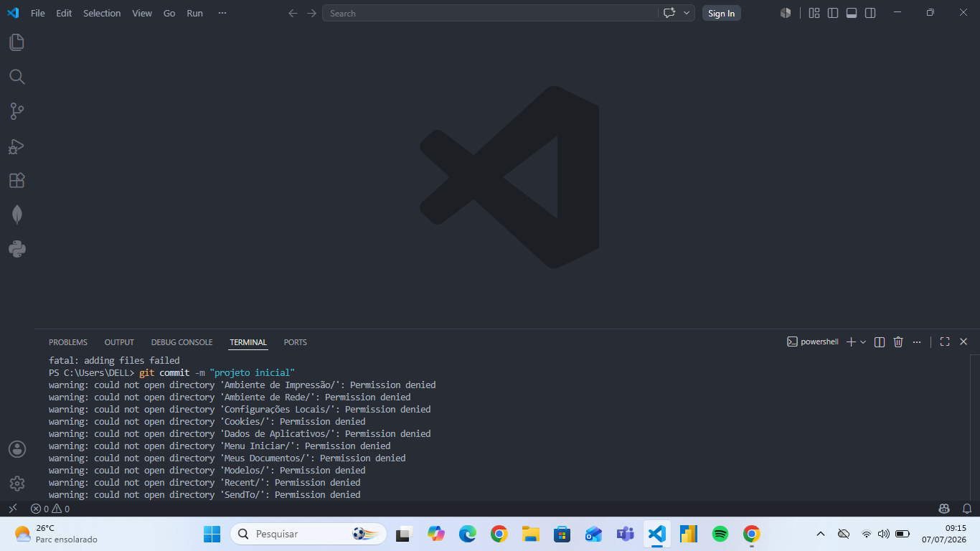Click the Sign In button

(x=721, y=13)
